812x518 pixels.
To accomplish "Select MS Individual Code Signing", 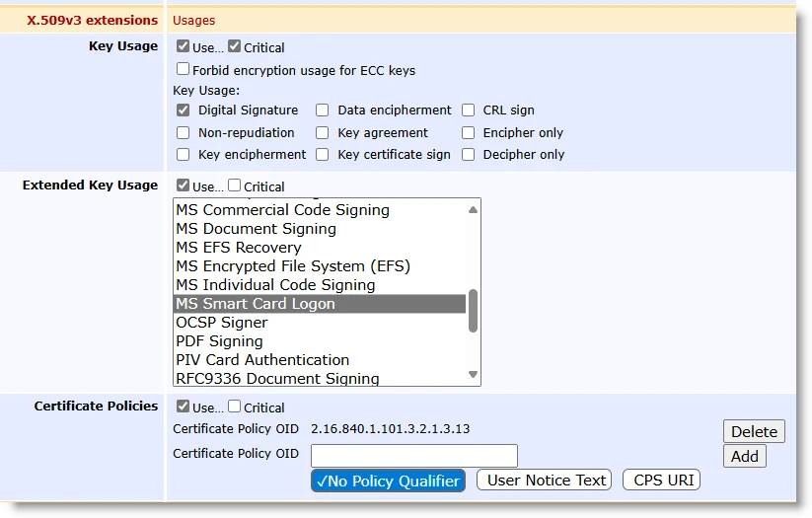I will click(x=319, y=285).
